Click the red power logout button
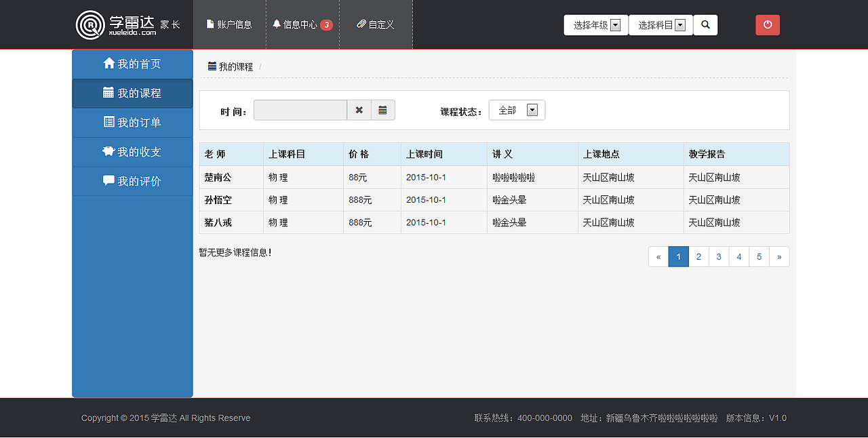The image size is (868, 438). pyautogui.click(x=768, y=24)
